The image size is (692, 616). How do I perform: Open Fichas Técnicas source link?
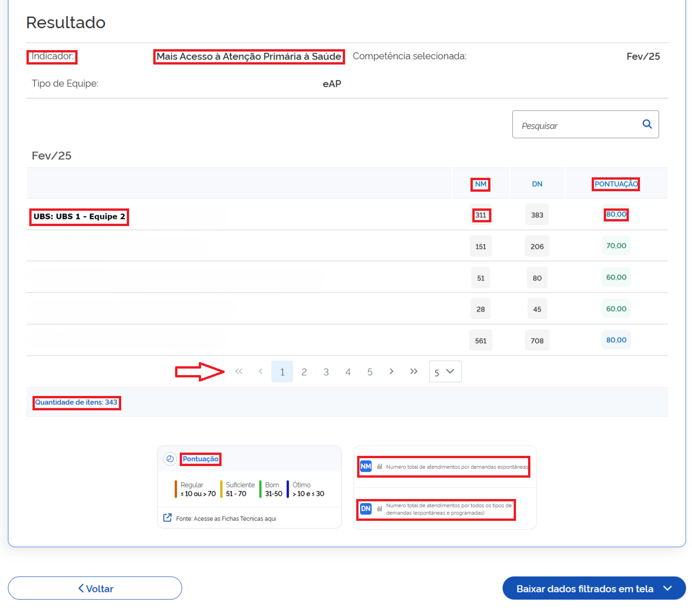pos(226,519)
